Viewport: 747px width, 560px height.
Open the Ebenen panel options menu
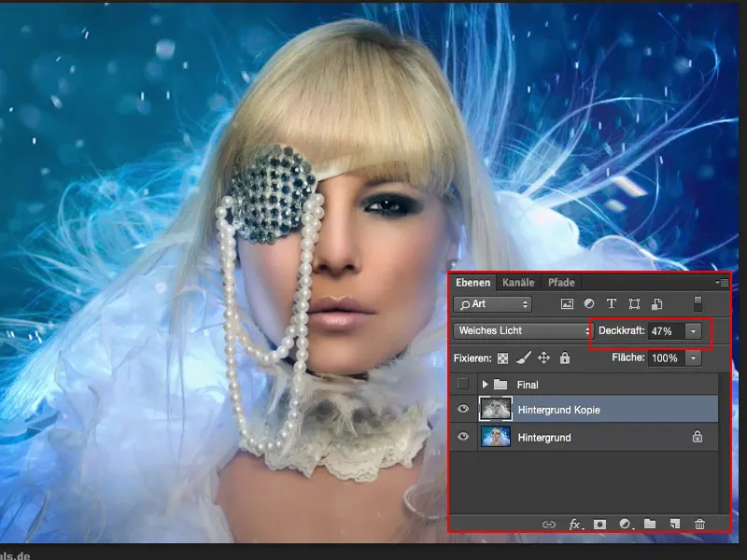pyautogui.click(x=722, y=283)
